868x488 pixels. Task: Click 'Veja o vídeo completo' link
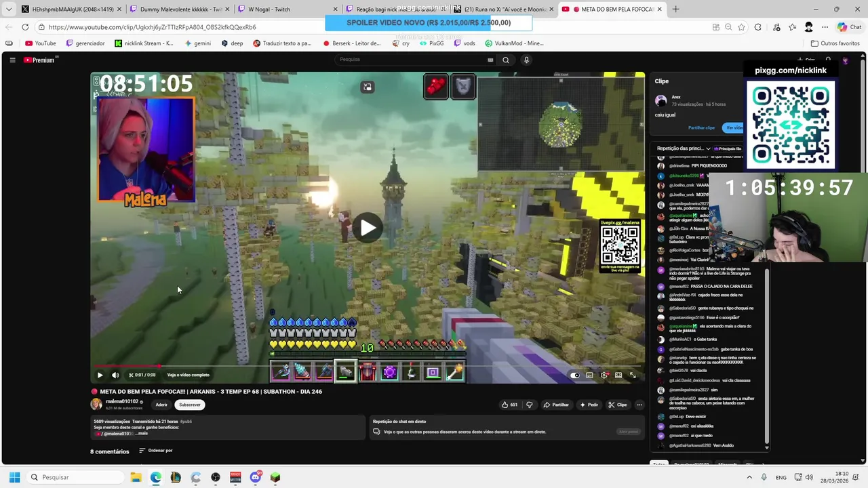coord(188,375)
